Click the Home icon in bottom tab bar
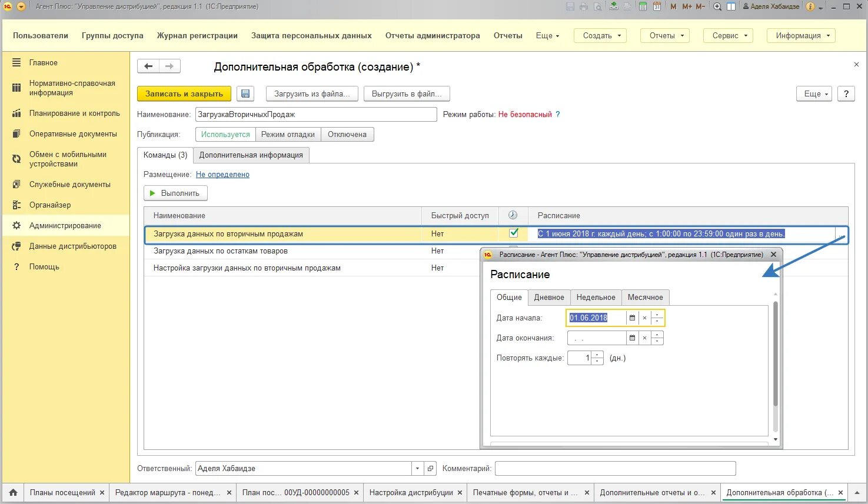The image size is (868, 504). click(13, 492)
